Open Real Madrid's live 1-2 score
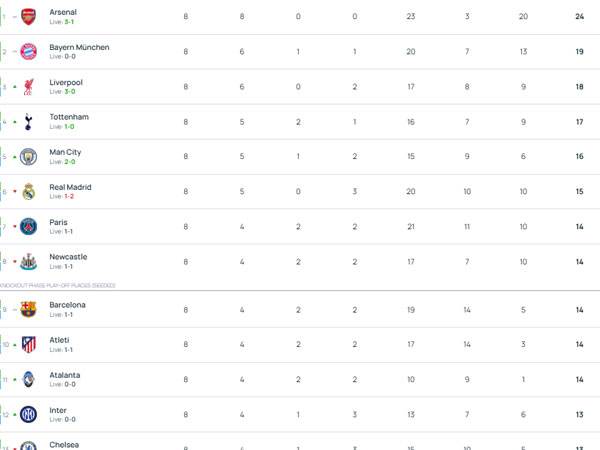 tap(62, 197)
